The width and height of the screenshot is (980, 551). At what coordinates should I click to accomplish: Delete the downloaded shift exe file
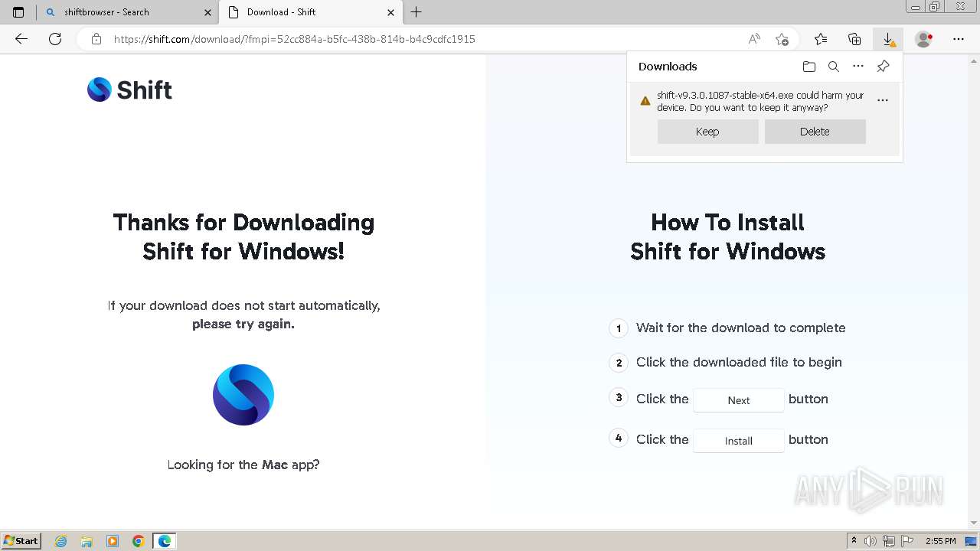pyautogui.click(x=815, y=132)
